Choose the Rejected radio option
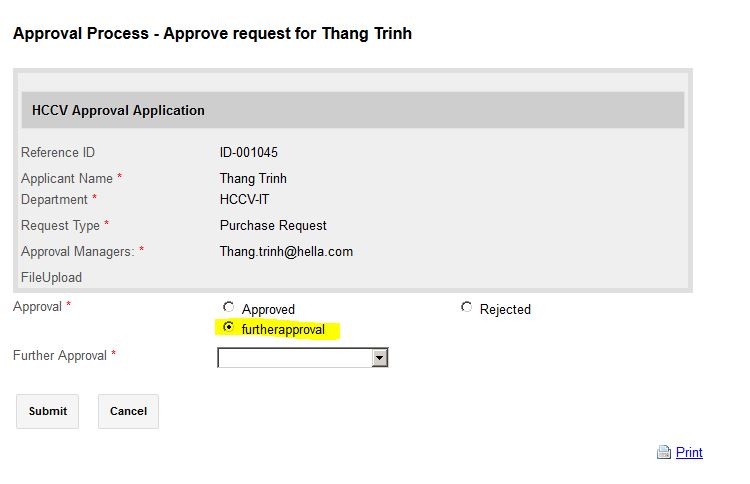This screenshot has width=750, height=484. tap(466, 308)
